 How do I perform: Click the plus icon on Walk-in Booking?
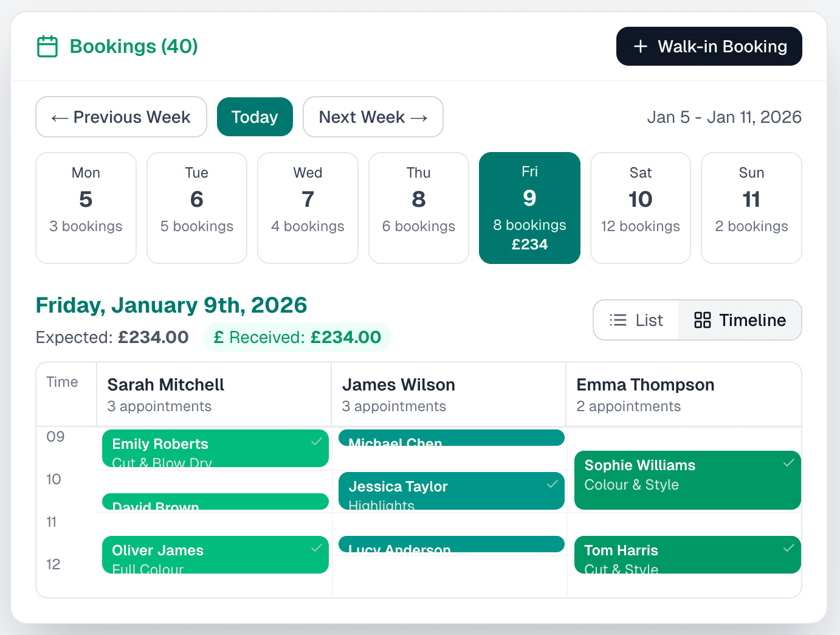point(641,46)
